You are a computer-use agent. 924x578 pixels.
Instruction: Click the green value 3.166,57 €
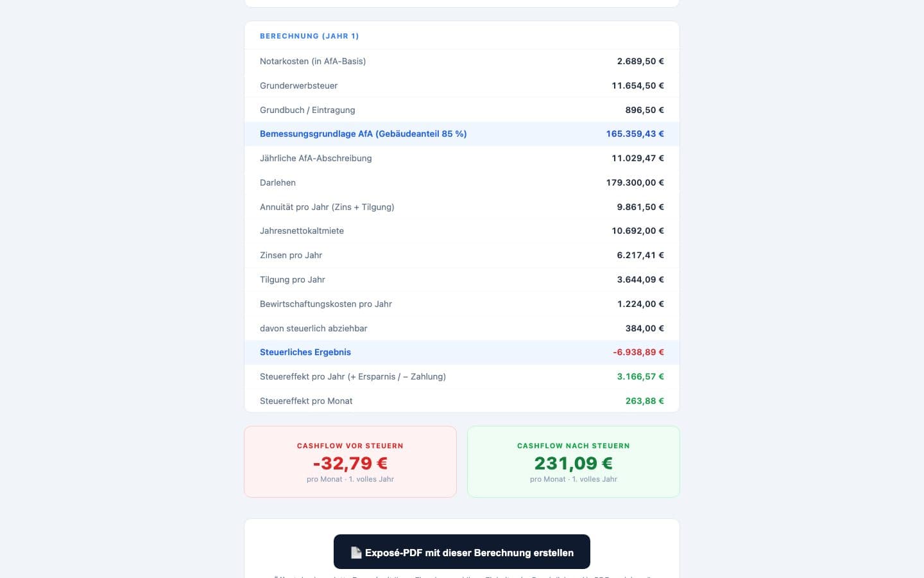[640, 376]
